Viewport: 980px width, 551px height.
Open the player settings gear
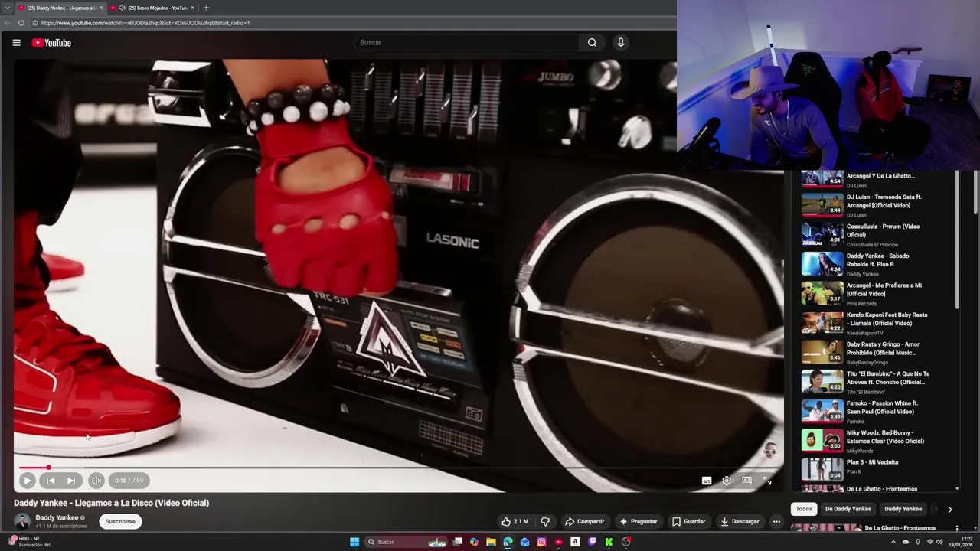click(727, 481)
